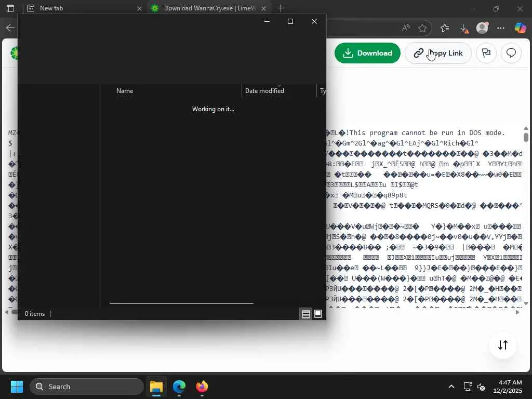Open Edge tab actions menu icon
The image size is (532, 399).
10,8
